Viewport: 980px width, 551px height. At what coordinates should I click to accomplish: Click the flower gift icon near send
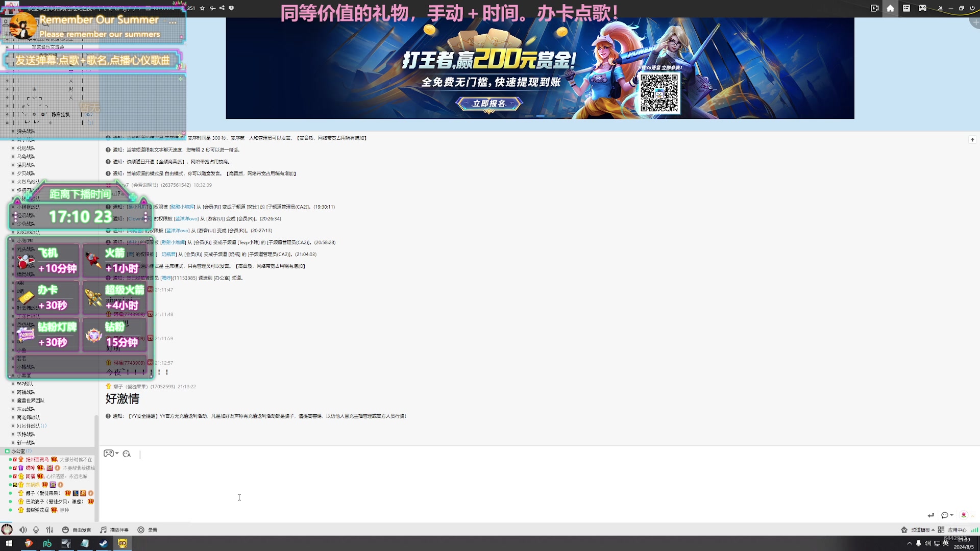(x=964, y=515)
